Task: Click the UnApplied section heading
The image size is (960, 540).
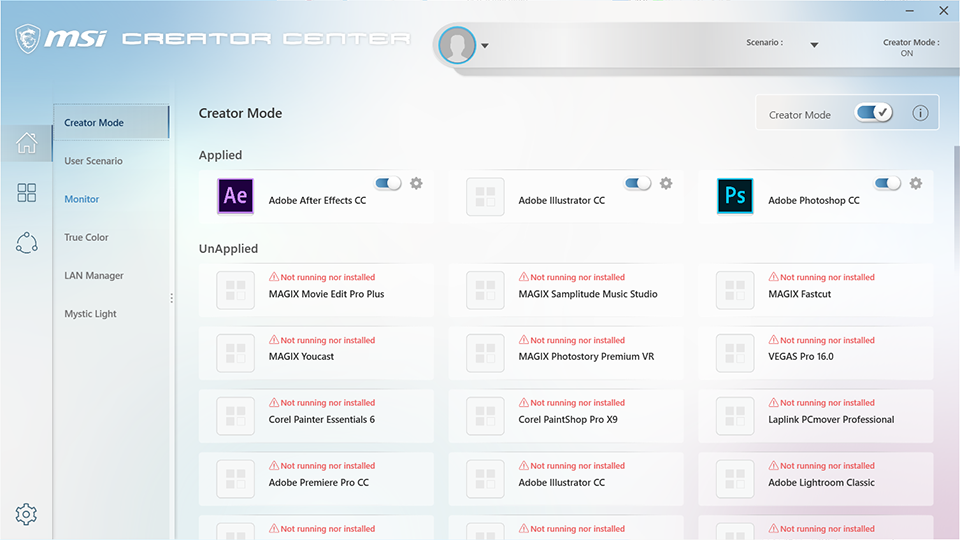Action: pyautogui.click(x=228, y=249)
